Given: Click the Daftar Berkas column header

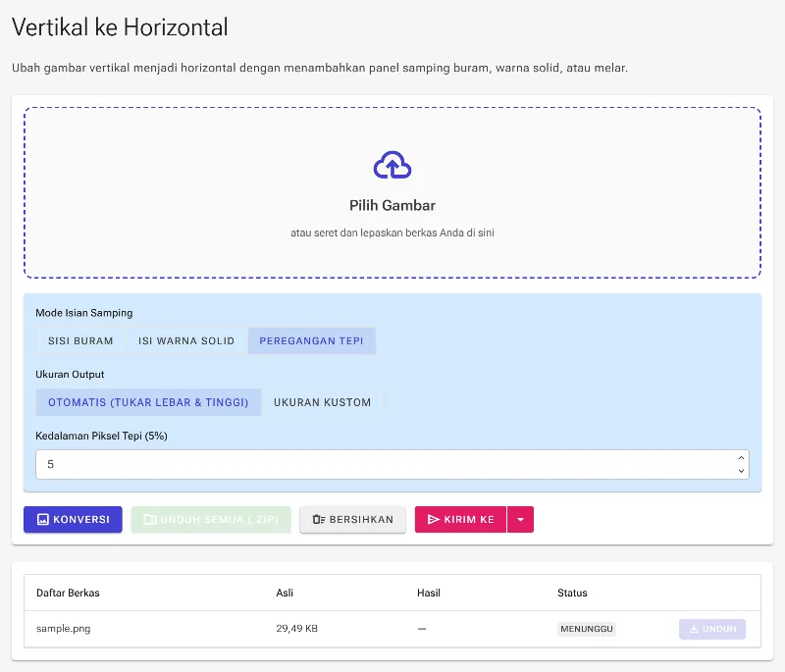Looking at the screenshot, I should (x=68, y=594).
